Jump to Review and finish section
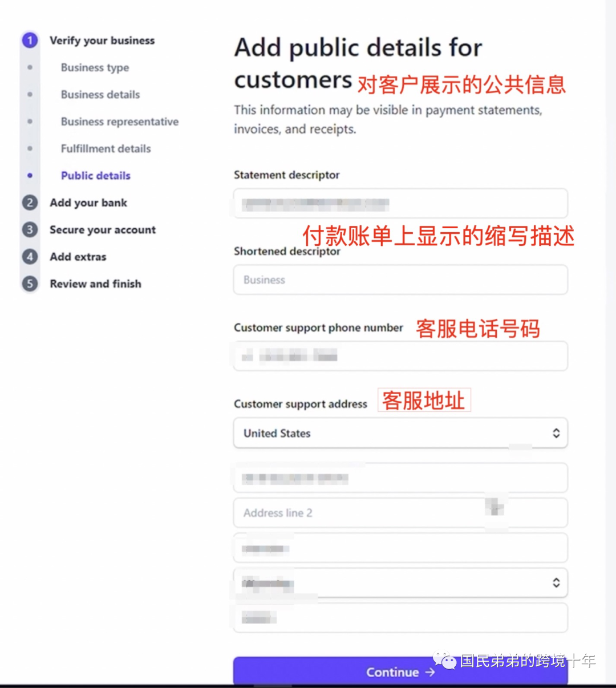The image size is (616, 688). (95, 284)
